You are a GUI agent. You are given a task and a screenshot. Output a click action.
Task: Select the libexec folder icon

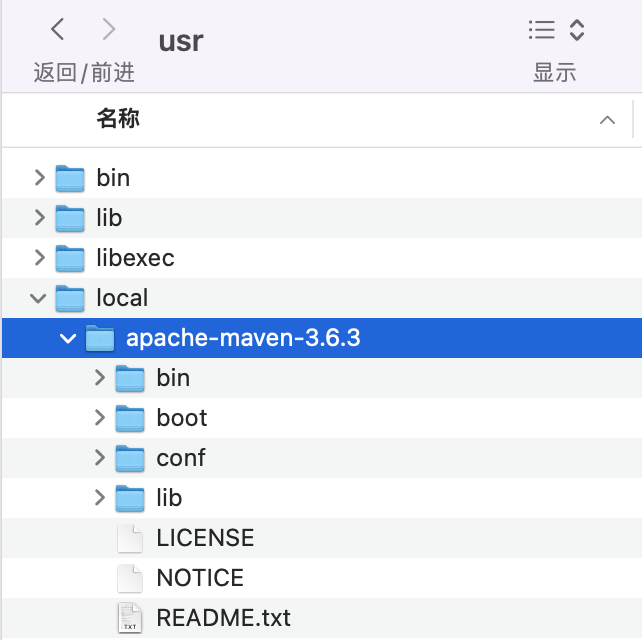70,258
